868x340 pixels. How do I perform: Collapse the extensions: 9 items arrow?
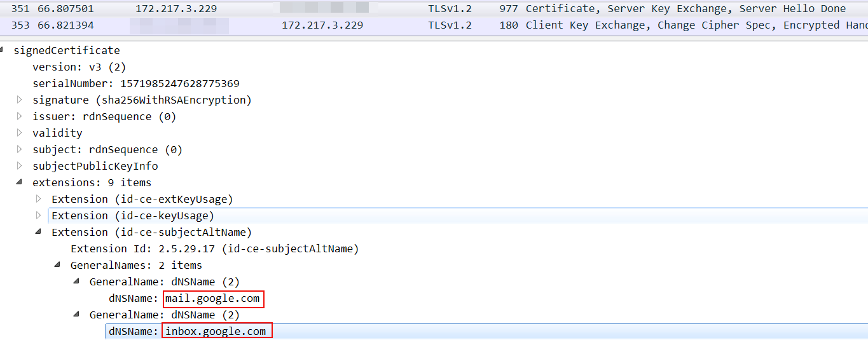click(20, 182)
